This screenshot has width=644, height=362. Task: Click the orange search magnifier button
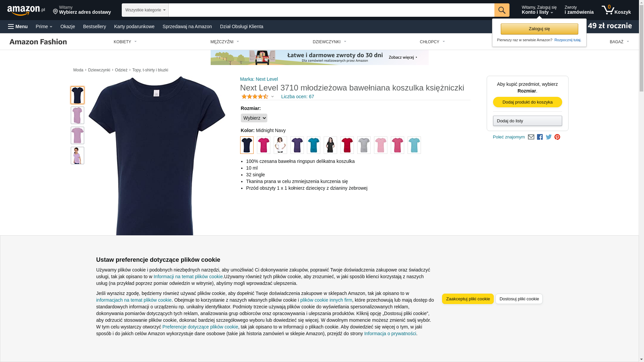point(501,10)
